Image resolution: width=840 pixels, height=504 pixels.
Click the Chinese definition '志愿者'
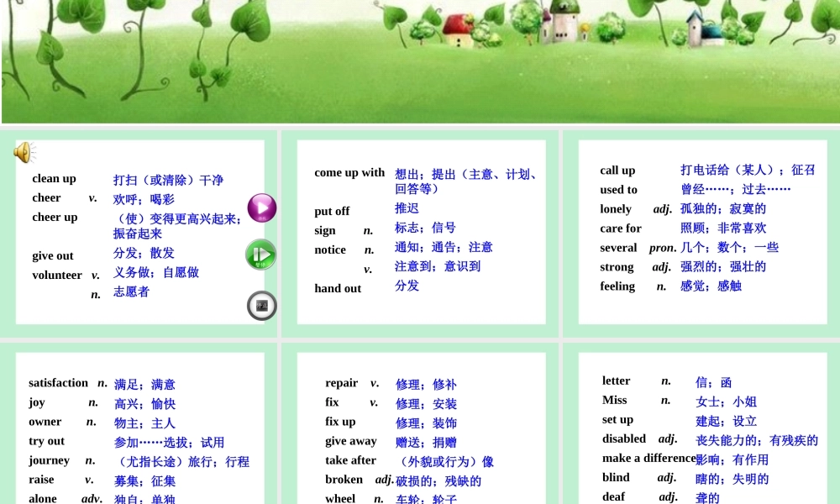(131, 292)
